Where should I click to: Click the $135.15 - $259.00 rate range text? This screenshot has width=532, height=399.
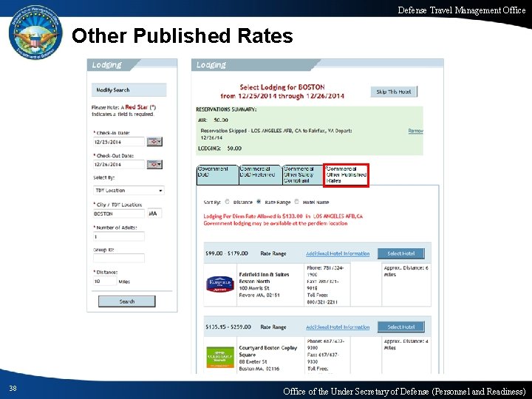[228, 327]
